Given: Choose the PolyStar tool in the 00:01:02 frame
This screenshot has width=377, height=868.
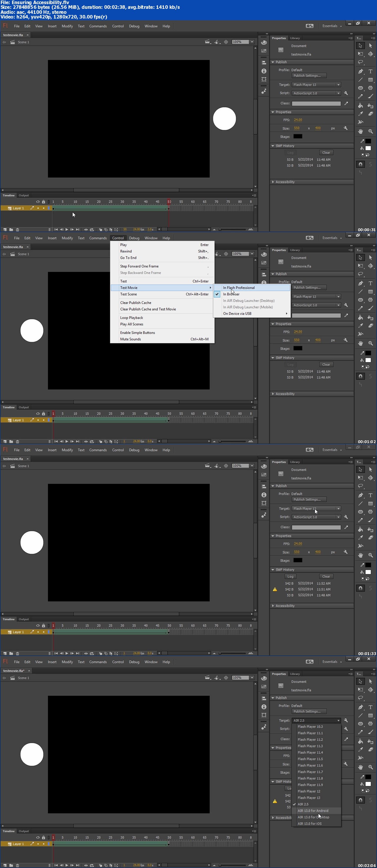Looking at the screenshot, I should 370,300.
